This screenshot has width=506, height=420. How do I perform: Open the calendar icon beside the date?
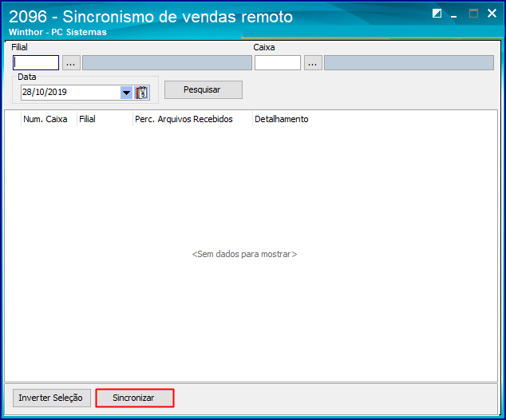pos(142,93)
